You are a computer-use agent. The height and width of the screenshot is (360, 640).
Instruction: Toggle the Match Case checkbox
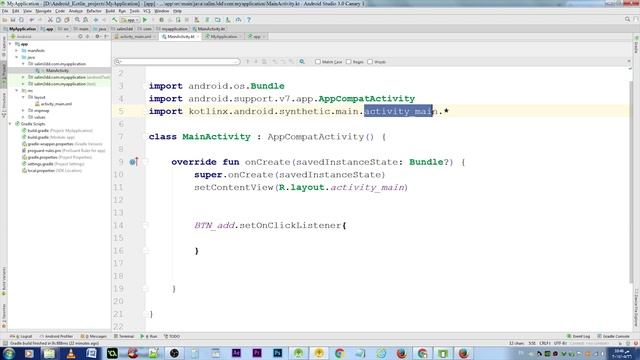[x=318, y=62]
